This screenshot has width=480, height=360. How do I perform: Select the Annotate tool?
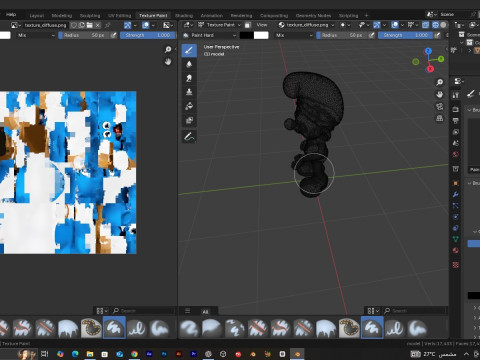point(189,137)
